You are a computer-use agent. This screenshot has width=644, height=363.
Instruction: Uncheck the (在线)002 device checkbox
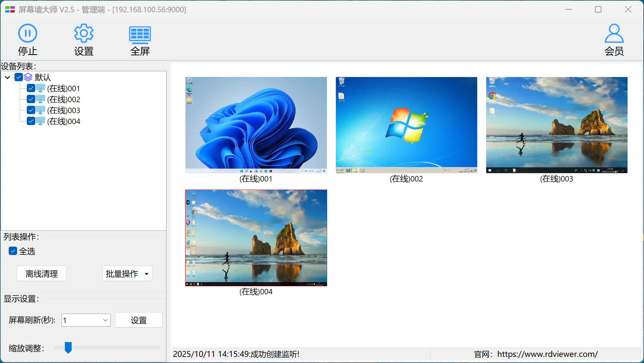31,99
